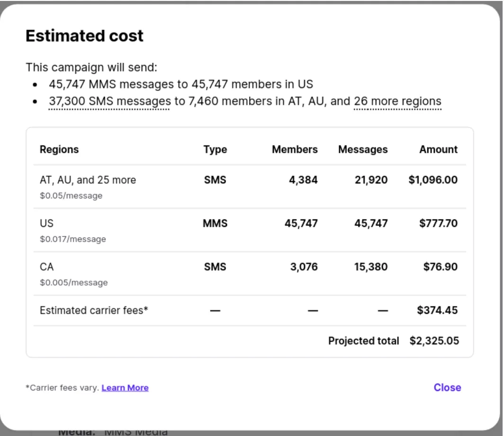Click the Estimated cost dialog title
This screenshot has width=504, height=436.
pyautogui.click(x=84, y=36)
